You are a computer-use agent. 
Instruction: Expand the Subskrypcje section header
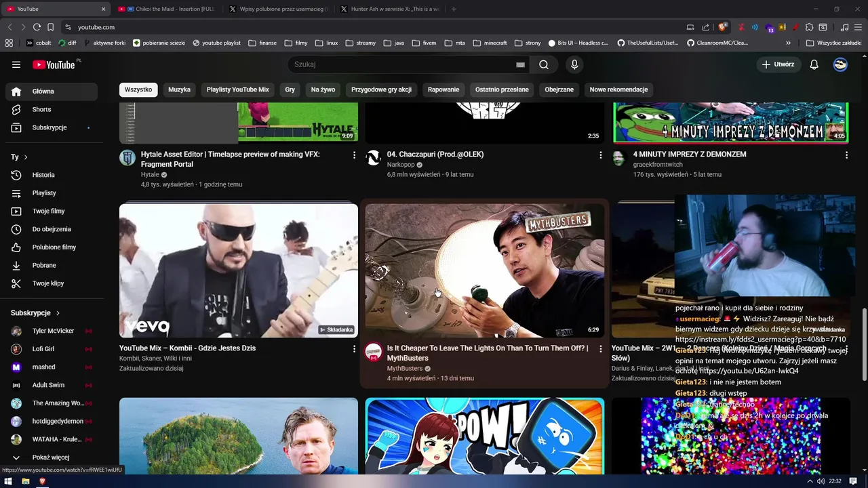[36, 313]
